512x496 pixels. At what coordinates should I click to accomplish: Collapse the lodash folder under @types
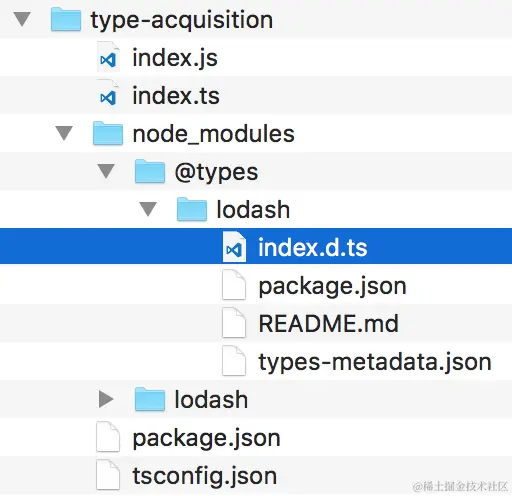coord(148,209)
